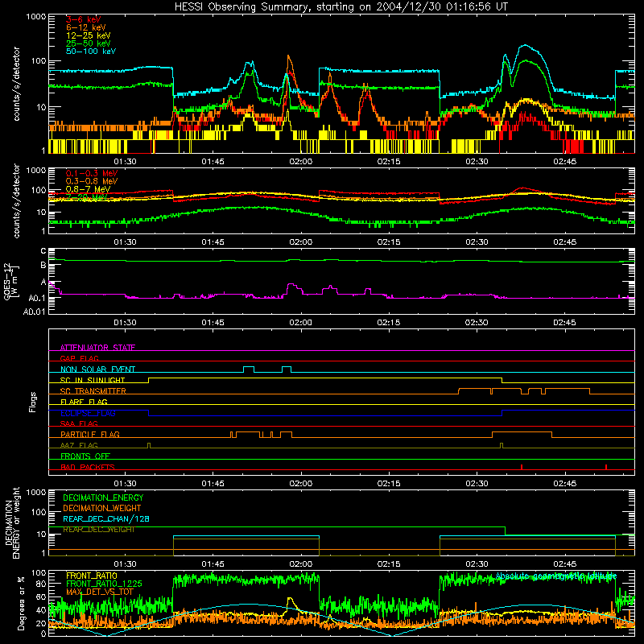
Task: Click the 50-100 keV legend label
Action: point(91,52)
